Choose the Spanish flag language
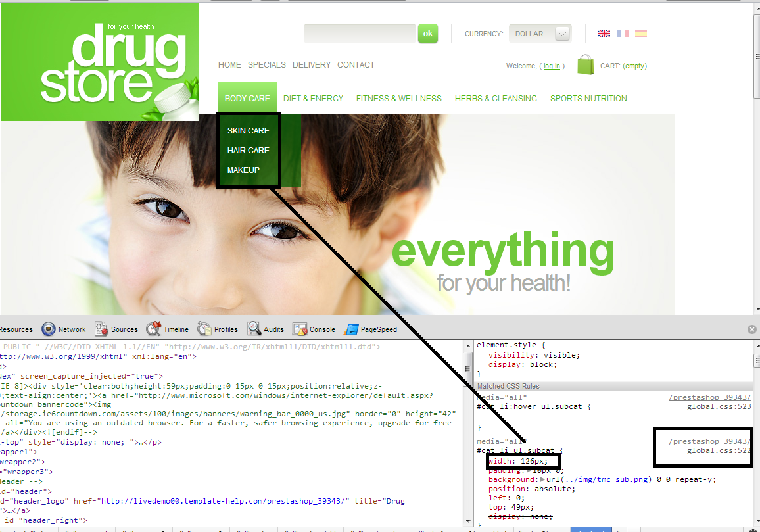 tap(640, 34)
